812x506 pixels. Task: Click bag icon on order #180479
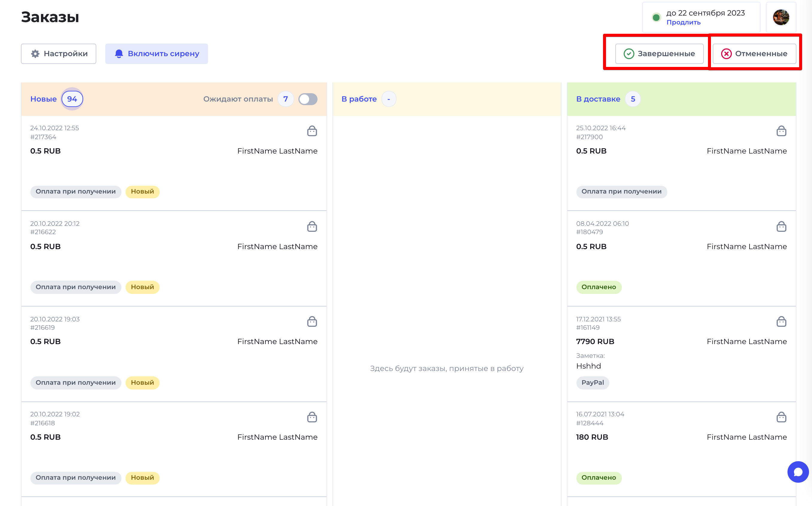[x=781, y=226]
